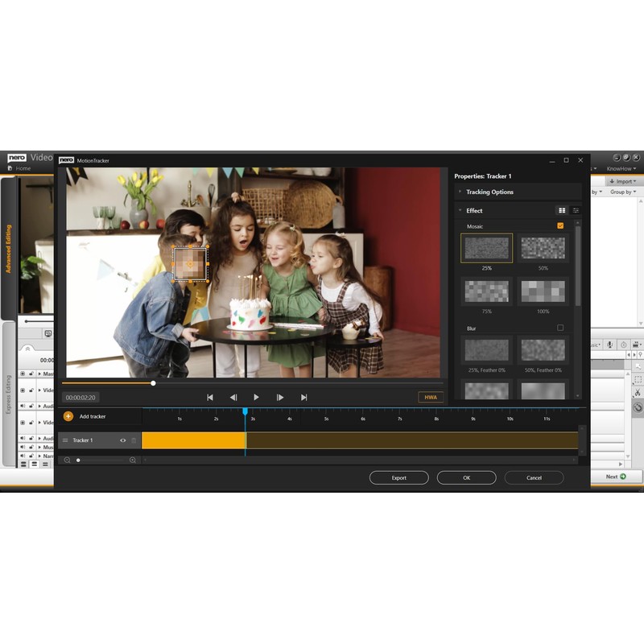Step to the previous frame
644x644 pixels.
pyautogui.click(x=233, y=397)
